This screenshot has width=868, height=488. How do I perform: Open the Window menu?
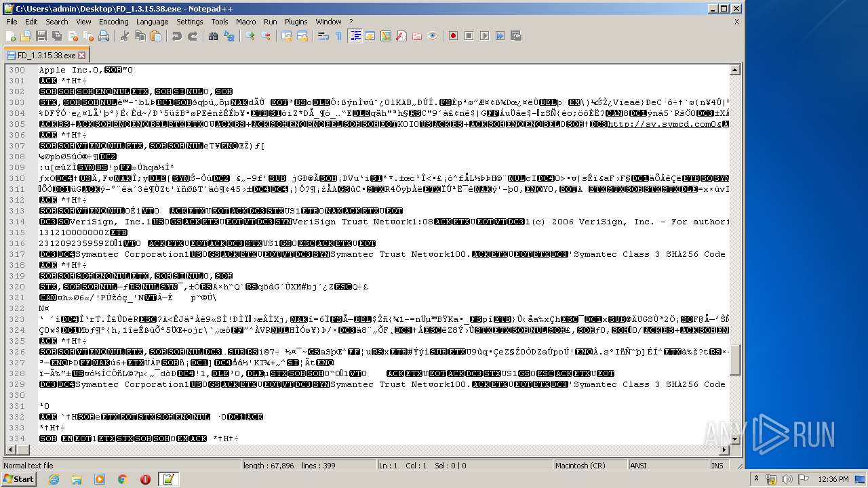pyautogui.click(x=329, y=22)
